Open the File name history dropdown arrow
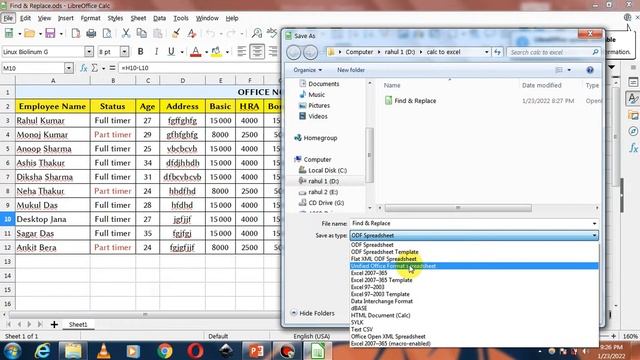The width and height of the screenshot is (640, 360). (594, 224)
